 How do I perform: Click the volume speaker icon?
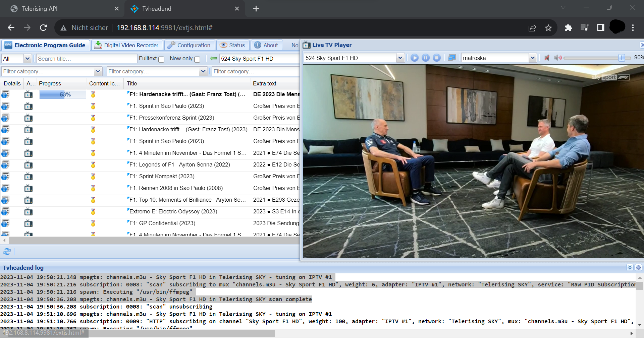point(557,58)
